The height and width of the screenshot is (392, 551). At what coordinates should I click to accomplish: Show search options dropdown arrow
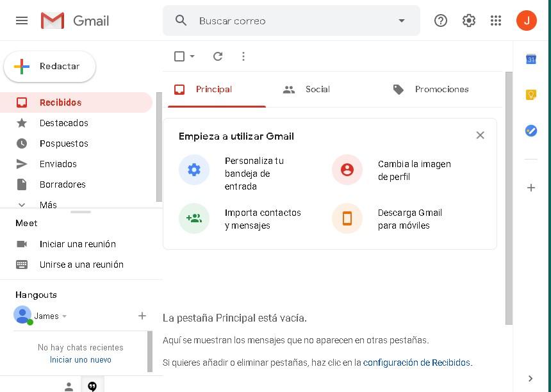pos(402,20)
